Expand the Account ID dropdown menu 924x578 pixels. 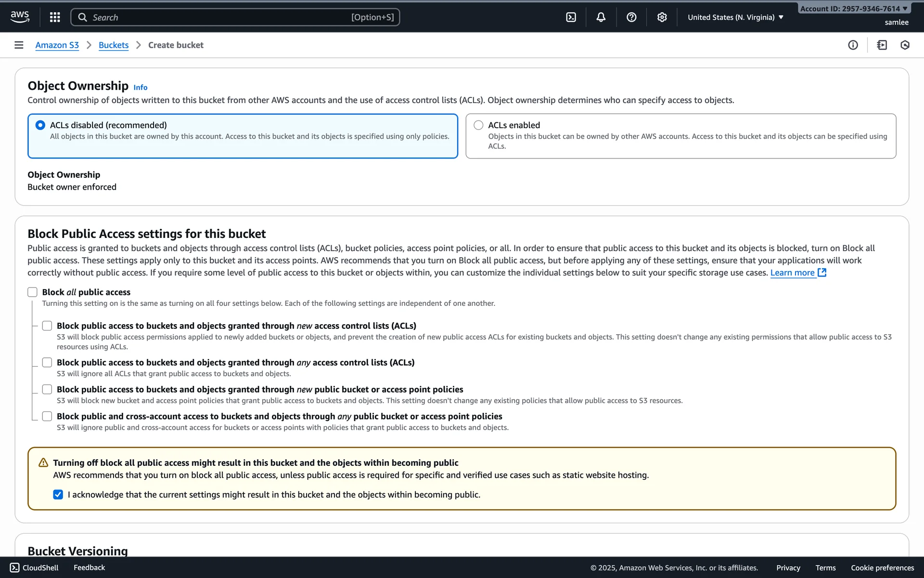click(853, 9)
